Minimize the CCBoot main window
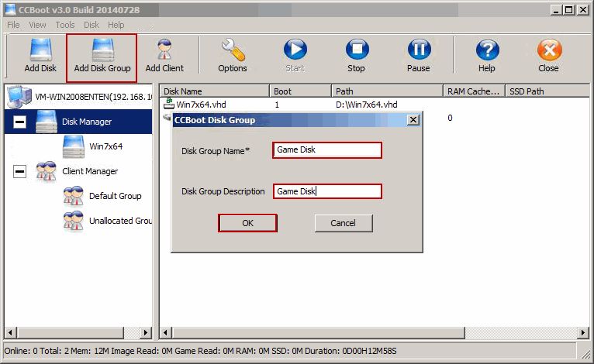This screenshot has width=594, height=364. [556, 10]
